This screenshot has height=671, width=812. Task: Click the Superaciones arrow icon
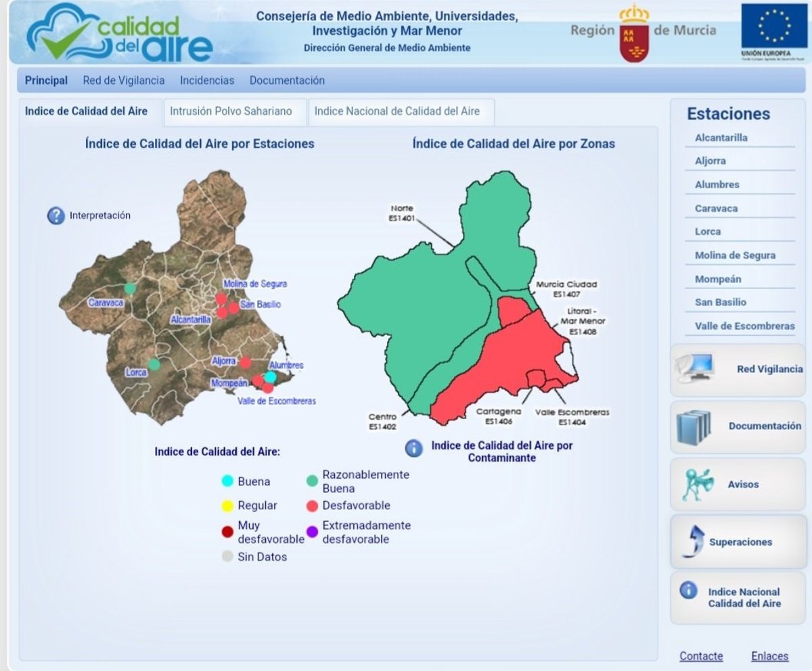tap(693, 542)
